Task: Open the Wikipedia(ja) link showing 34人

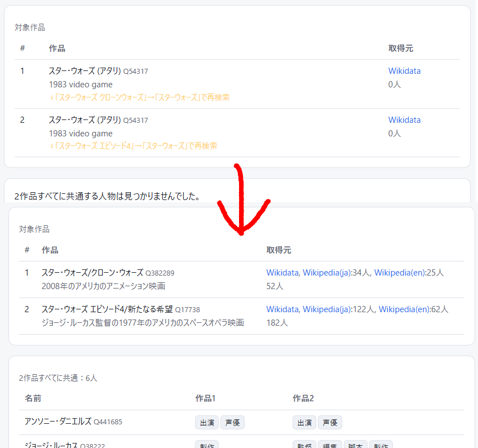Action: 326,273
